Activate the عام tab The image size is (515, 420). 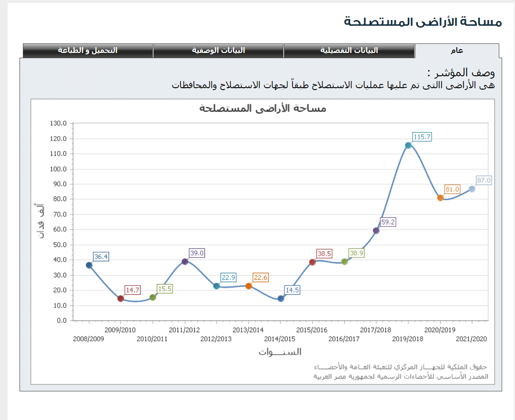458,50
